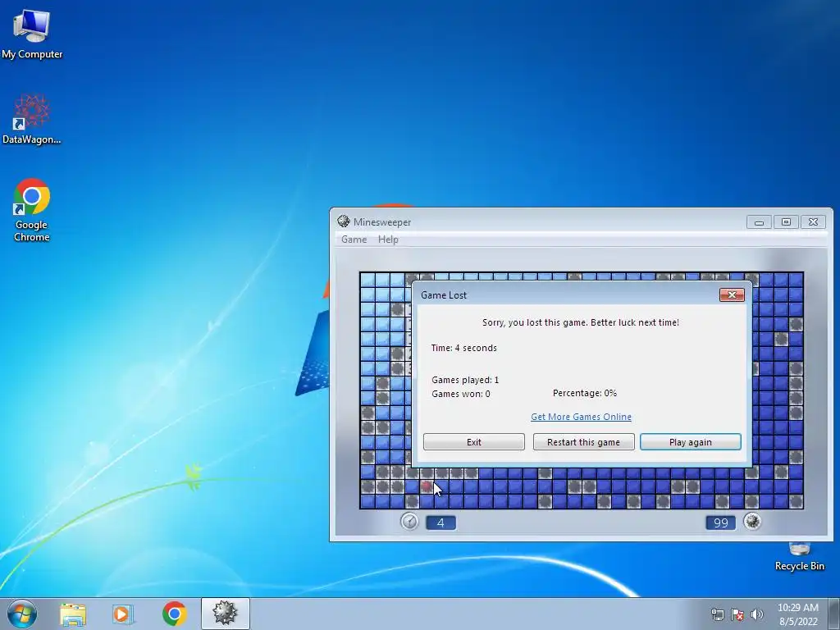This screenshot has width=840, height=630.
Task: Open the Action Center flag icon
Action: [x=737, y=614]
